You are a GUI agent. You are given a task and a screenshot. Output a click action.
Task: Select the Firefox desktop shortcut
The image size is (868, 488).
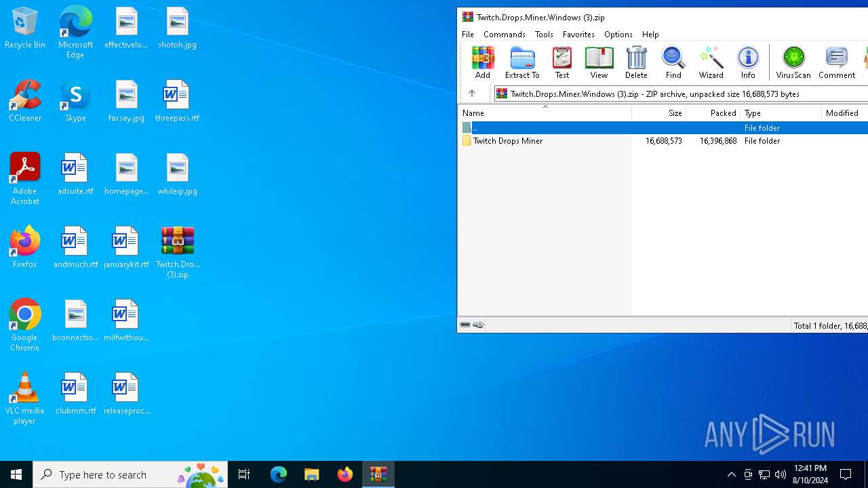[x=25, y=247]
